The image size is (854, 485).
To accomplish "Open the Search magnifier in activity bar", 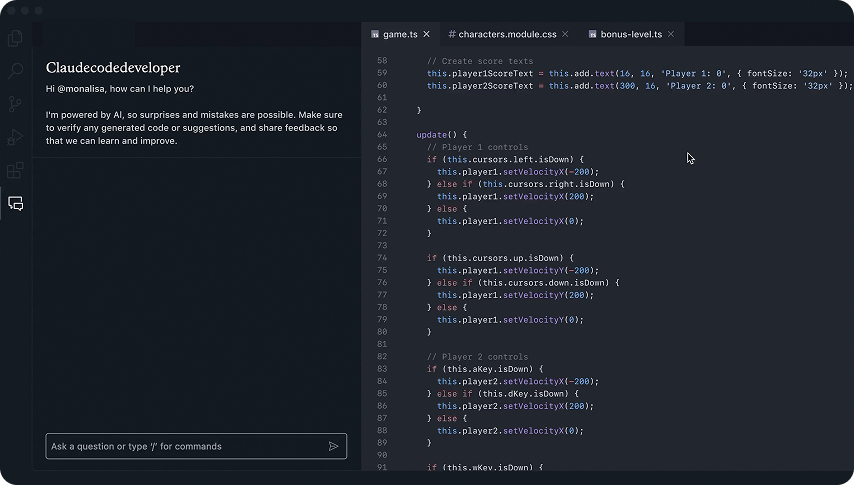I will coord(15,71).
